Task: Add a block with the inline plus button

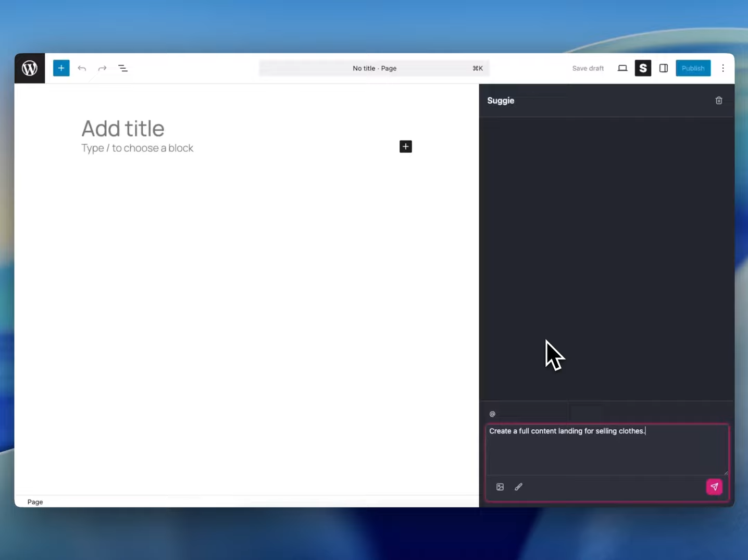Action: pos(406,146)
